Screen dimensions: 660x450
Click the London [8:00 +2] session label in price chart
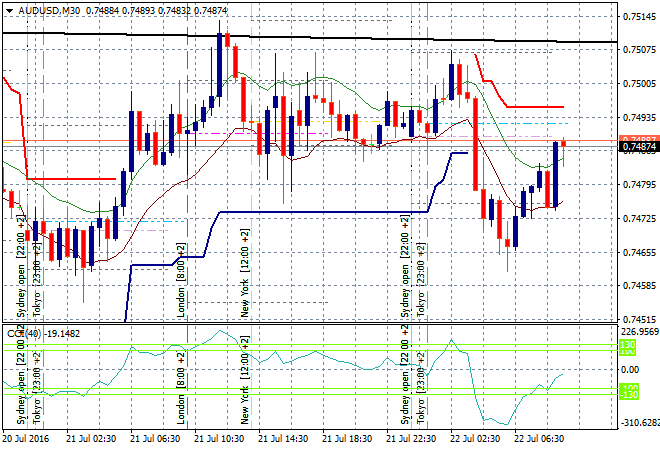pos(181,280)
